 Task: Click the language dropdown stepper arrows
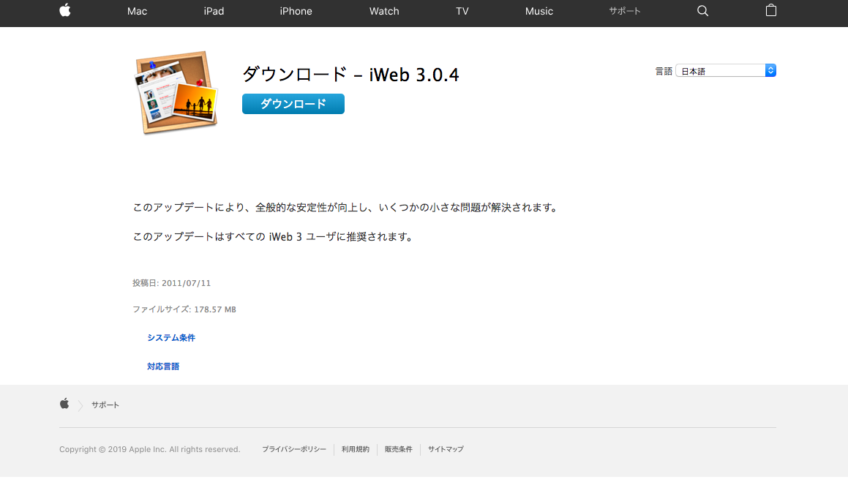pyautogui.click(x=770, y=70)
